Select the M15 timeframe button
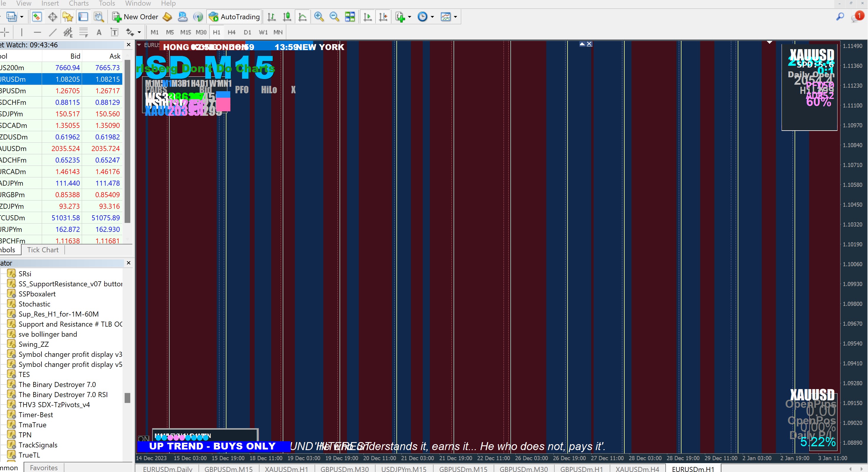Image resolution: width=868 pixels, height=472 pixels. pos(185,32)
